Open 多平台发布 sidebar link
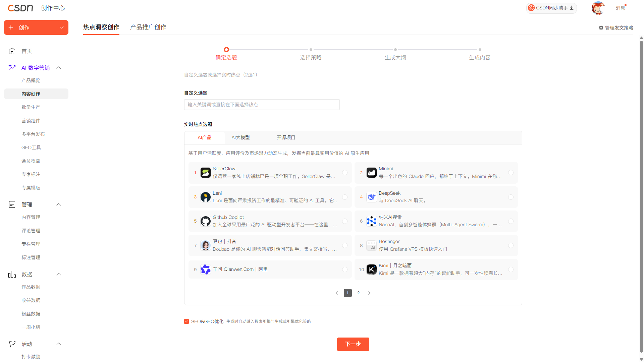This screenshot has height=362, width=644. [33, 134]
